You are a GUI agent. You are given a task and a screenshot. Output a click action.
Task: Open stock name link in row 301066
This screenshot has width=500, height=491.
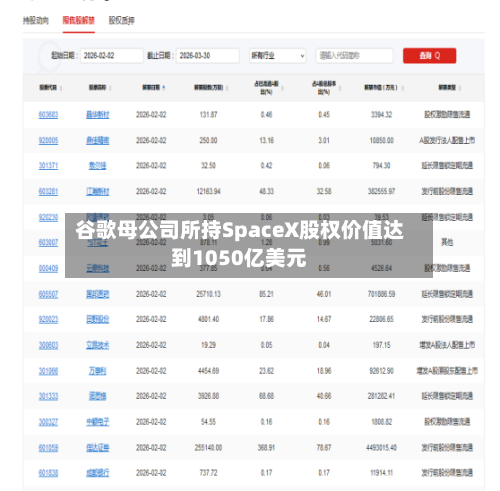(98, 371)
